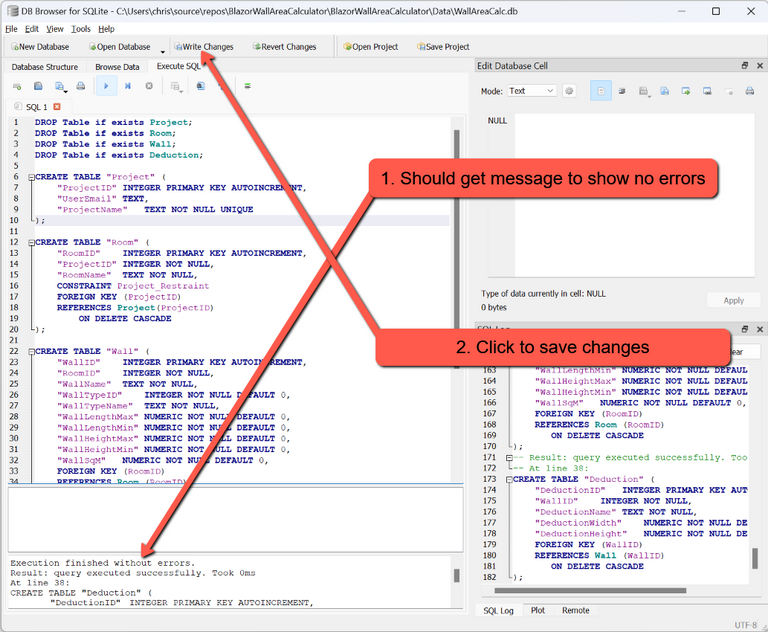
Task: Click Revert Changes
Action: click(x=285, y=47)
